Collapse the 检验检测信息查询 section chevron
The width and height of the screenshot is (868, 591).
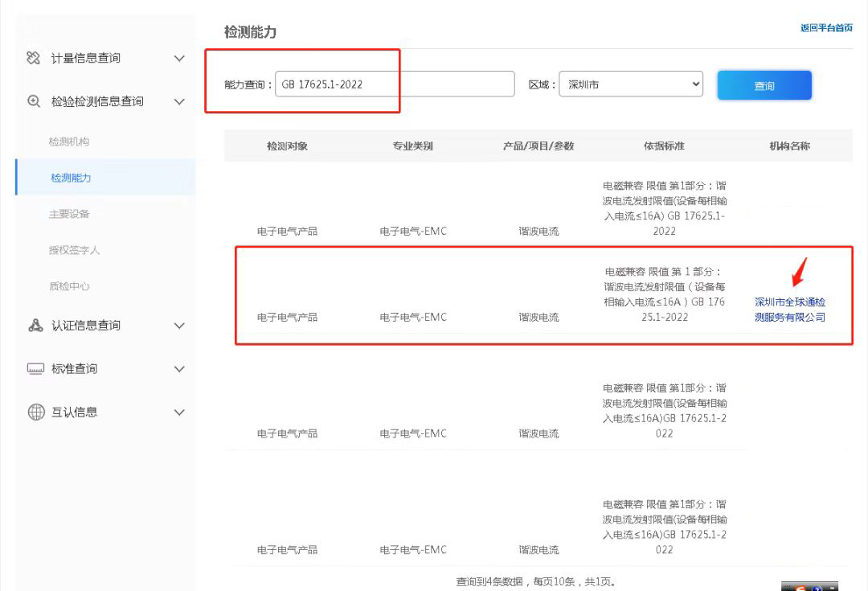click(179, 102)
